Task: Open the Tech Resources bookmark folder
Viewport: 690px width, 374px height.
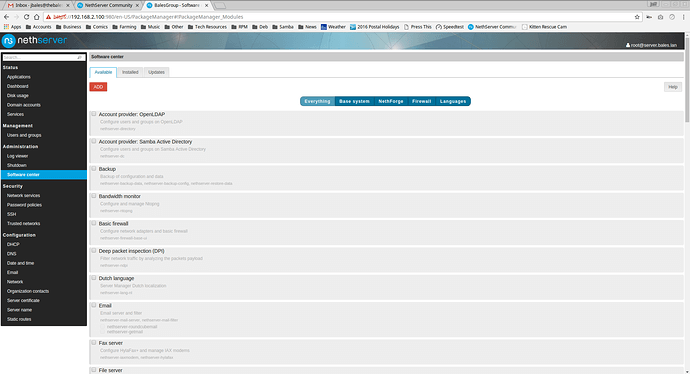Action: pyautogui.click(x=207, y=27)
